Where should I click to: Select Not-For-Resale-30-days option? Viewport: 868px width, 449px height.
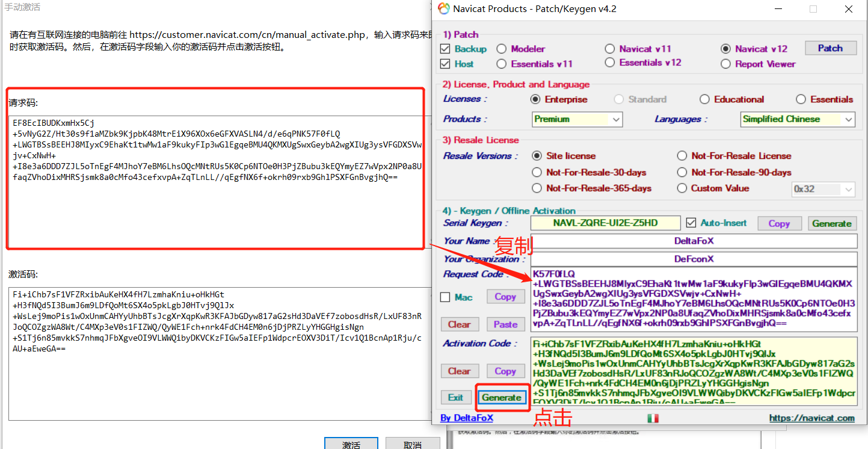537,172
